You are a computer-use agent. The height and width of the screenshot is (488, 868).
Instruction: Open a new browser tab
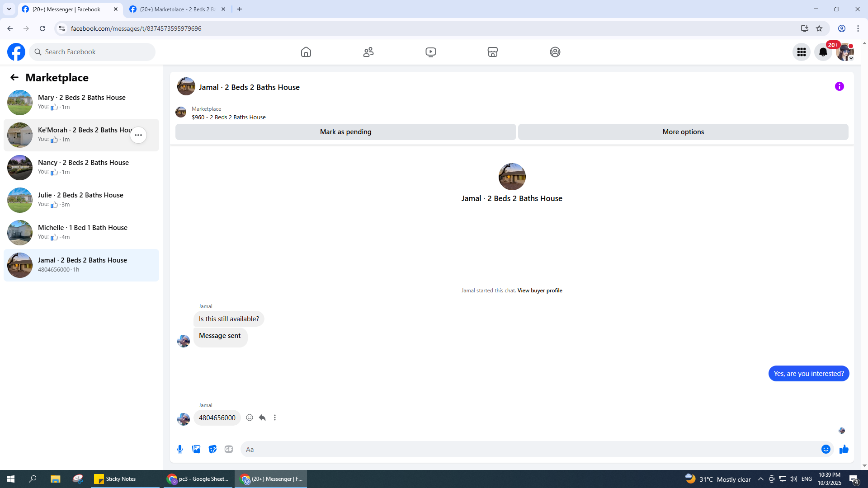[240, 9]
